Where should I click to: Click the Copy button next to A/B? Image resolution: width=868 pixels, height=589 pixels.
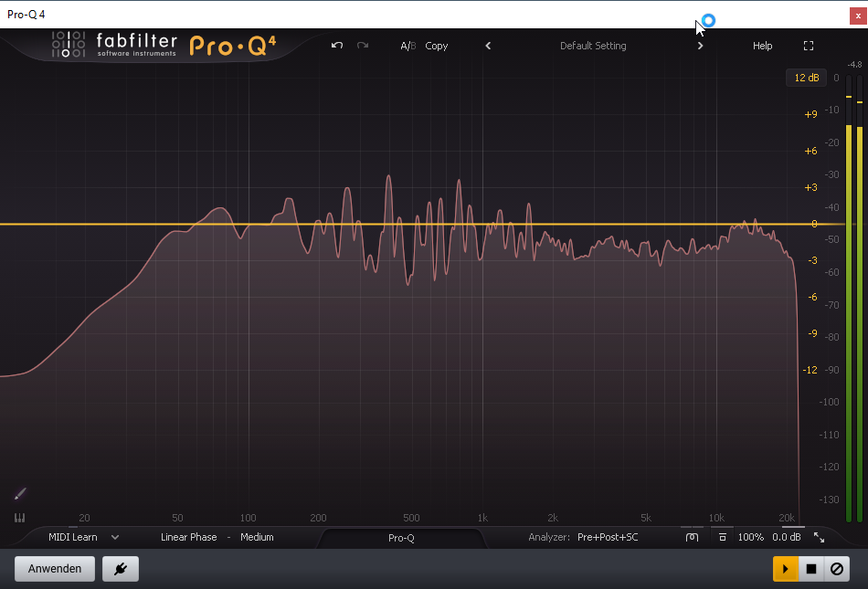pyautogui.click(x=437, y=46)
